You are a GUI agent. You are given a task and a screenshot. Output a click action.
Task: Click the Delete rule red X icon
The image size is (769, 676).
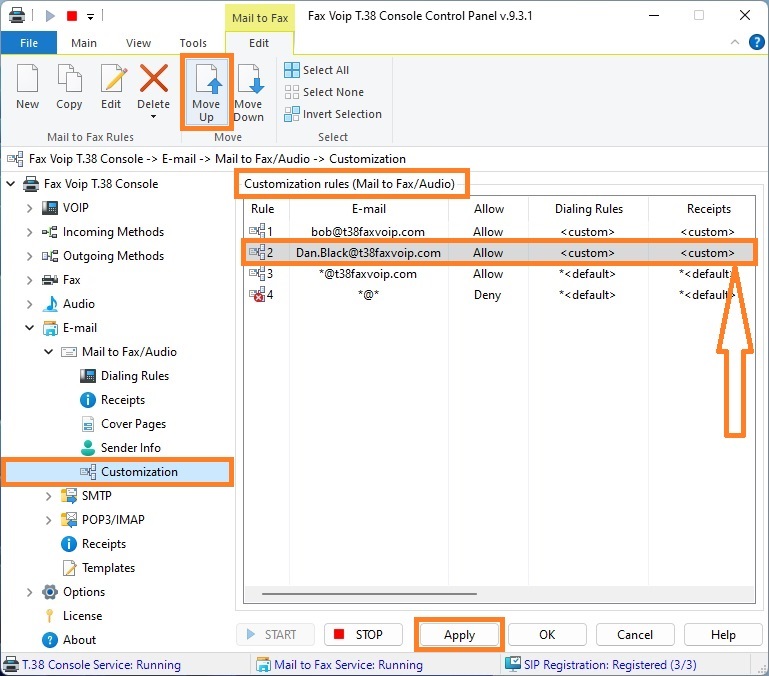(x=154, y=78)
